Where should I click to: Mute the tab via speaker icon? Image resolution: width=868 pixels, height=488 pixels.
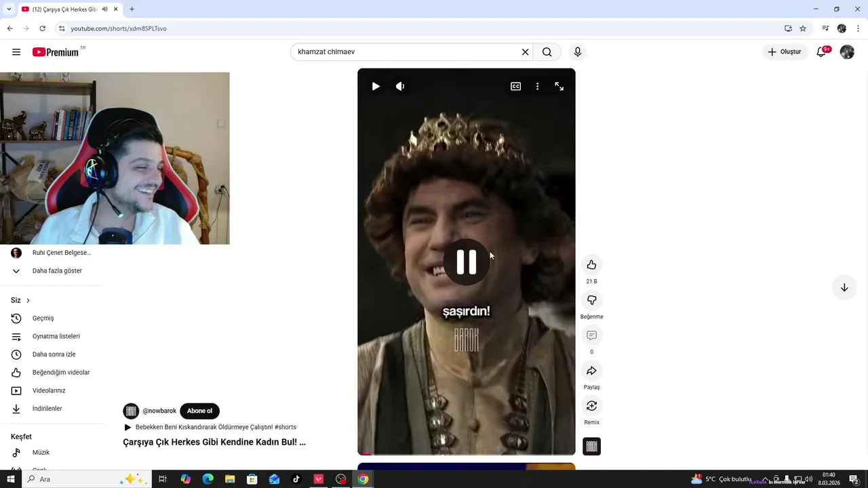[x=104, y=9]
